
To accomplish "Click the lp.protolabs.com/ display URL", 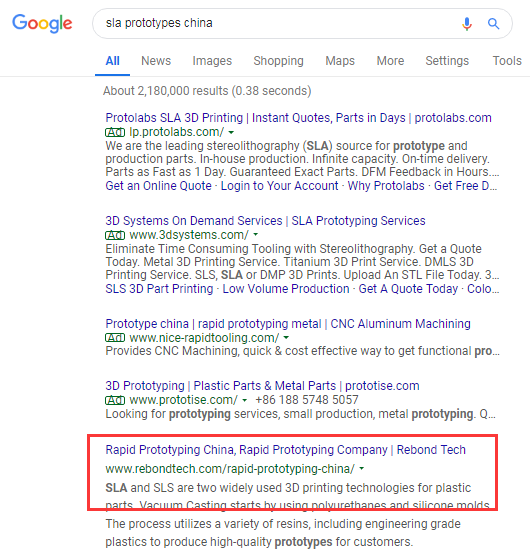I will 177,132.
